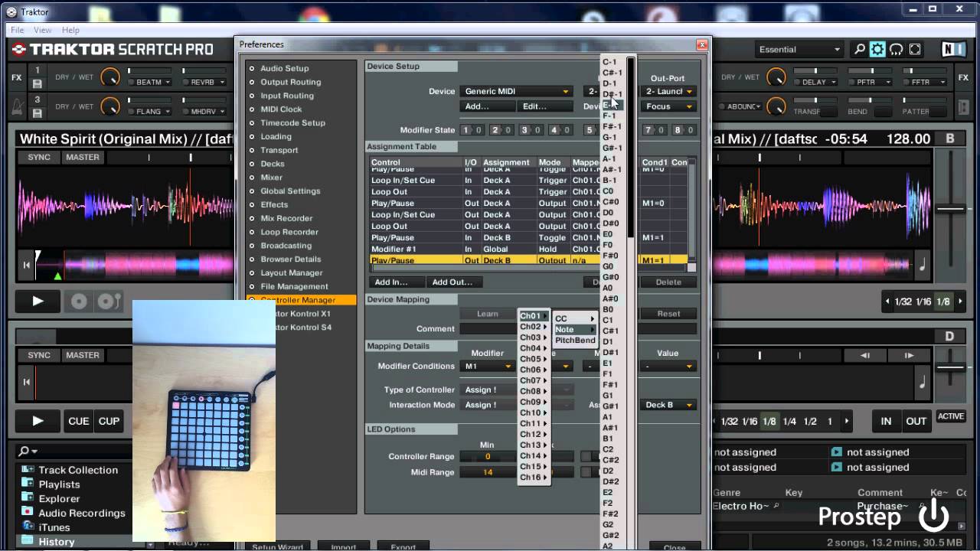Toggle fullscreen icon in Traktor header
Viewport: 980px width, 551px height.
coord(915,50)
